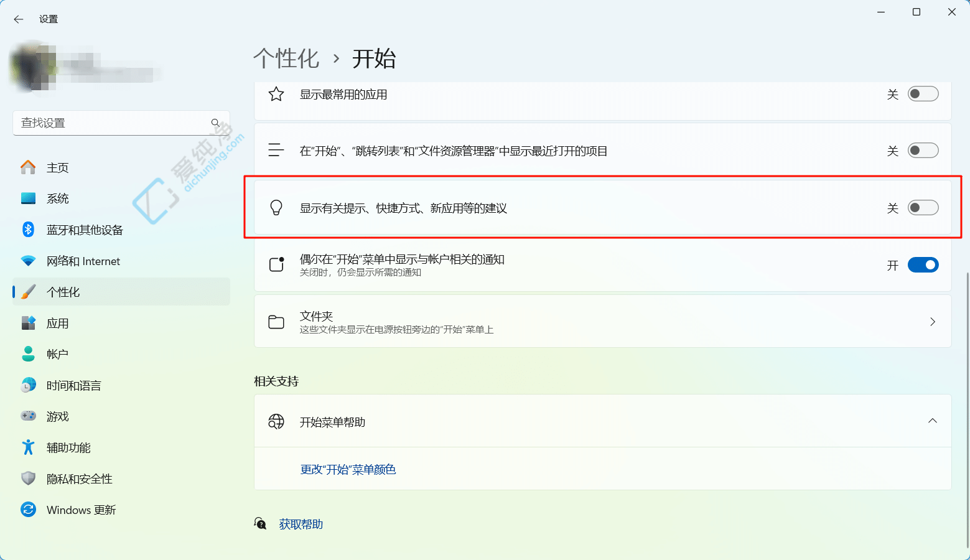This screenshot has width=970, height=560.
Task: Open the 文件夹 settings page via its chevron
Action: (932, 321)
